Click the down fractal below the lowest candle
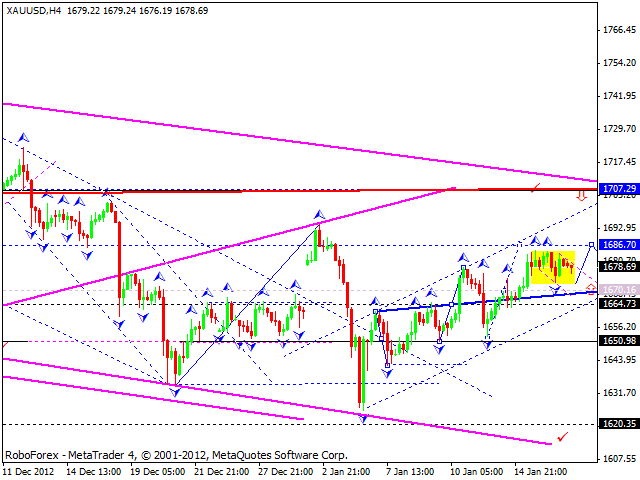This screenshot has width=640, height=480. coord(363,418)
